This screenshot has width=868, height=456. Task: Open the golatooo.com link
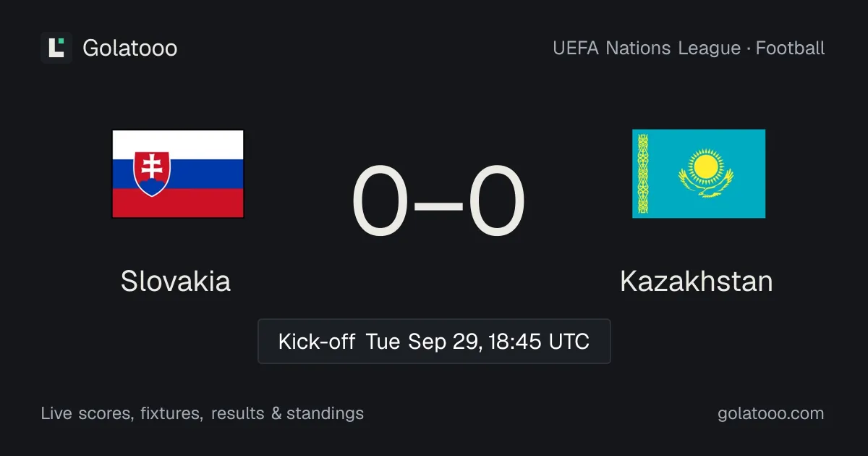(x=771, y=413)
